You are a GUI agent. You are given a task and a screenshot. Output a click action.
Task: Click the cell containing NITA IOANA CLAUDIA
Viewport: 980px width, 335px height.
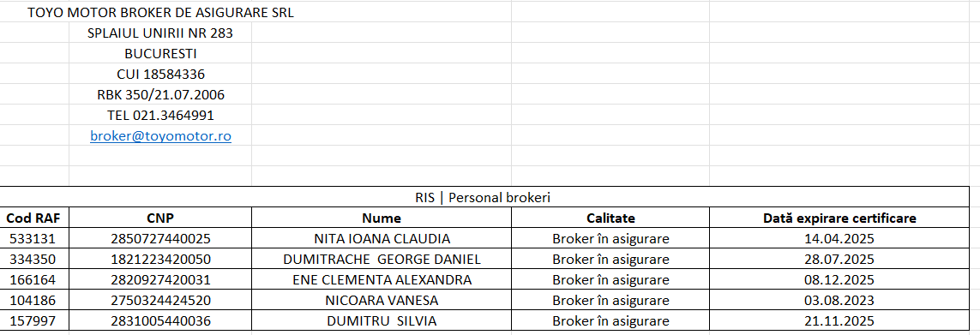pos(382,239)
